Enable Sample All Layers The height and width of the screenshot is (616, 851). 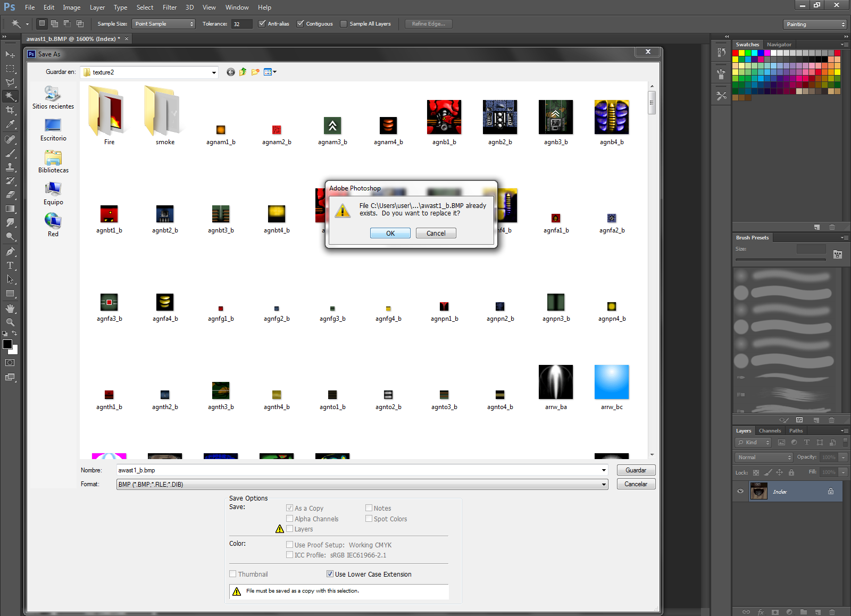344,23
